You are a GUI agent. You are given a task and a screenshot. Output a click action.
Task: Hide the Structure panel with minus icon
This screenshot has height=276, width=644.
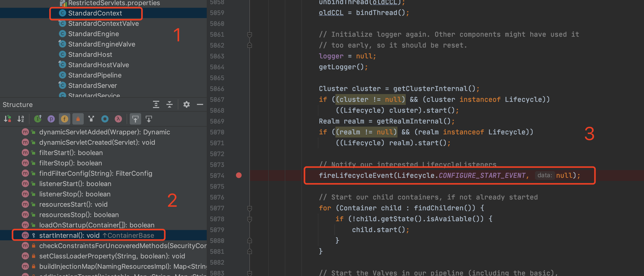click(x=200, y=104)
